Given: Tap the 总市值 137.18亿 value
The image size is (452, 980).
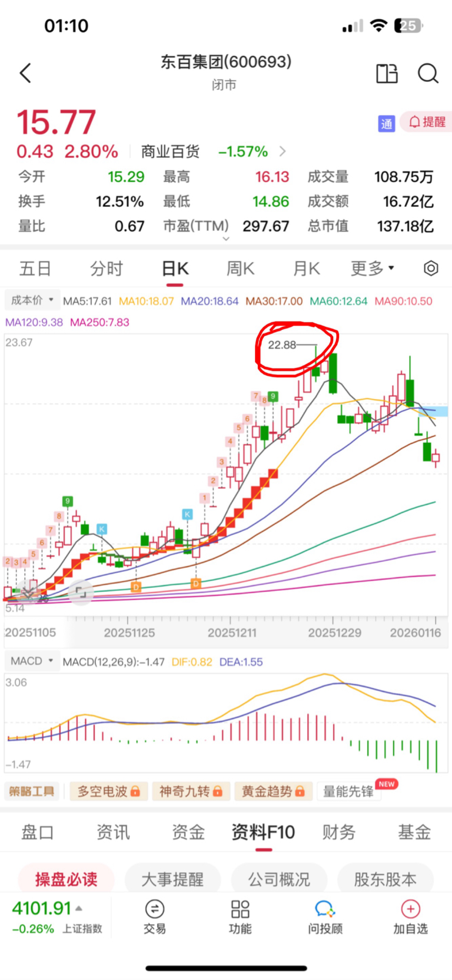Looking at the screenshot, I should pyautogui.click(x=406, y=226).
